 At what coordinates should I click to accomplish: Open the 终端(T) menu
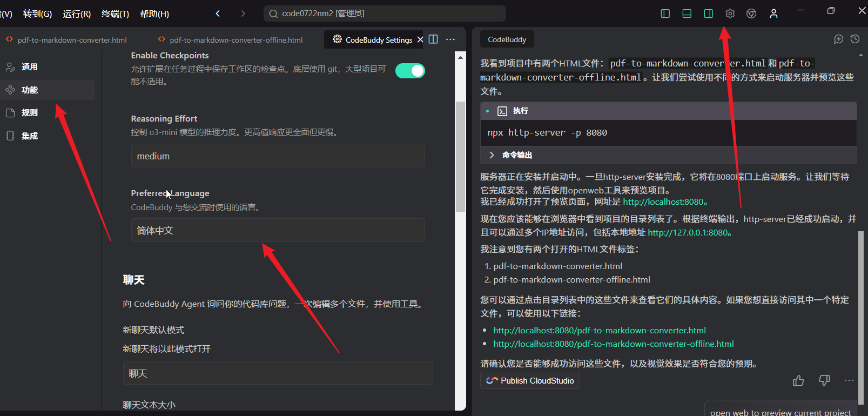[115, 14]
